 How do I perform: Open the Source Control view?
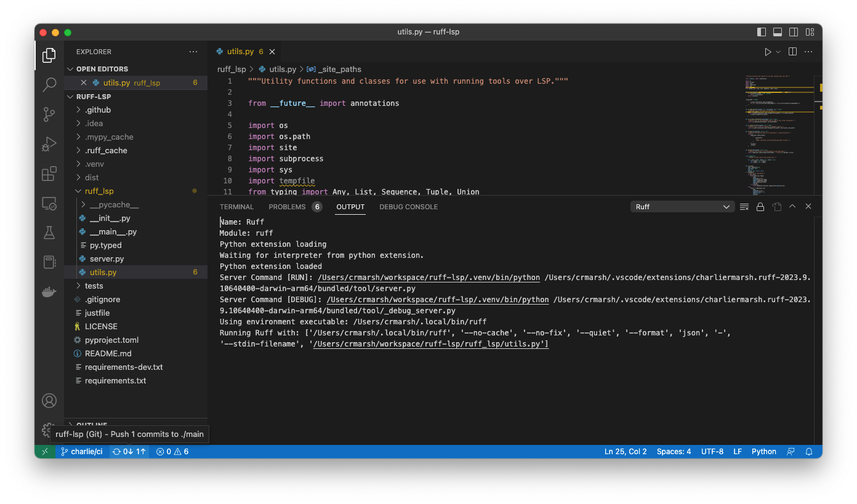tap(49, 114)
